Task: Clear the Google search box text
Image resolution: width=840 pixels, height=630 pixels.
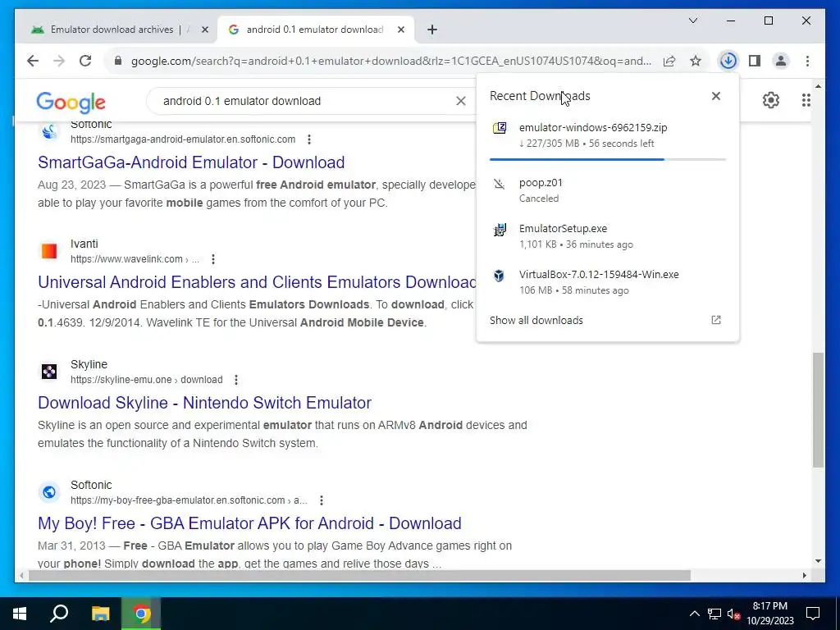Action: pyautogui.click(x=461, y=101)
